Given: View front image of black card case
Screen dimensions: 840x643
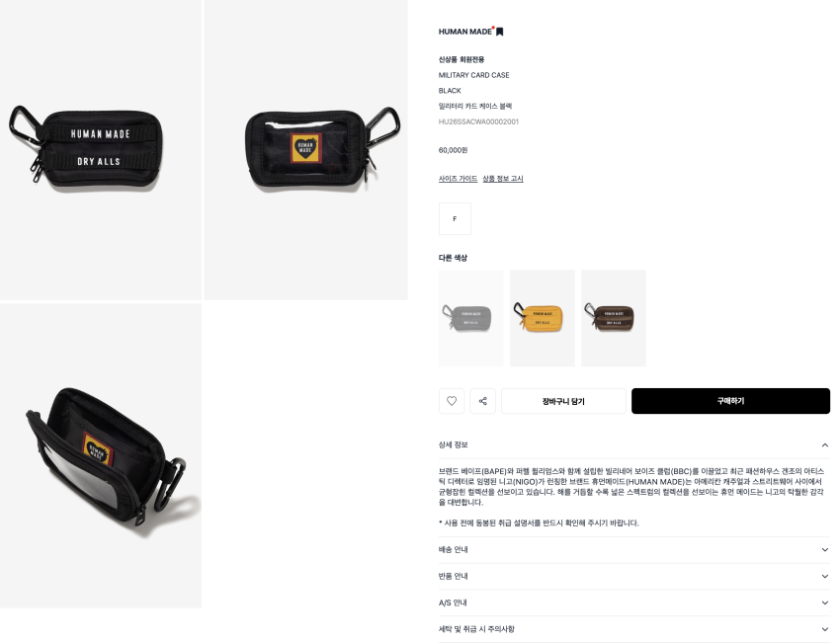Looking at the screenshot, I should click(x=101, y=150).
